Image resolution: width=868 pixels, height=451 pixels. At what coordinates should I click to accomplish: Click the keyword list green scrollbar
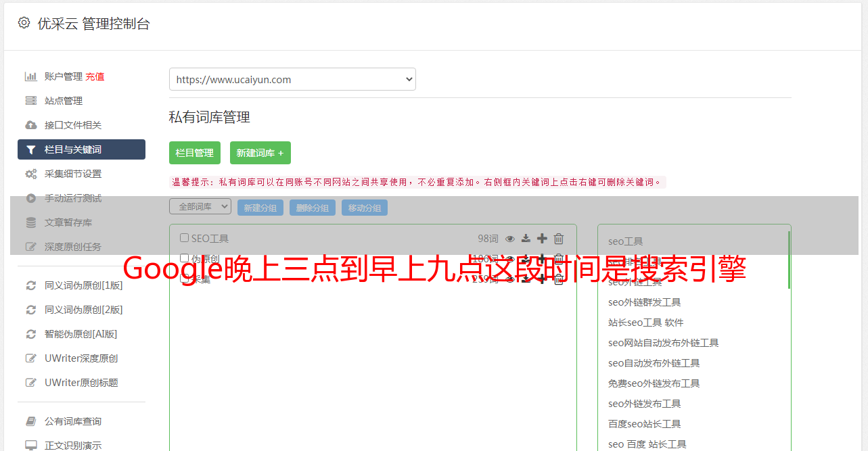(789, 260)
